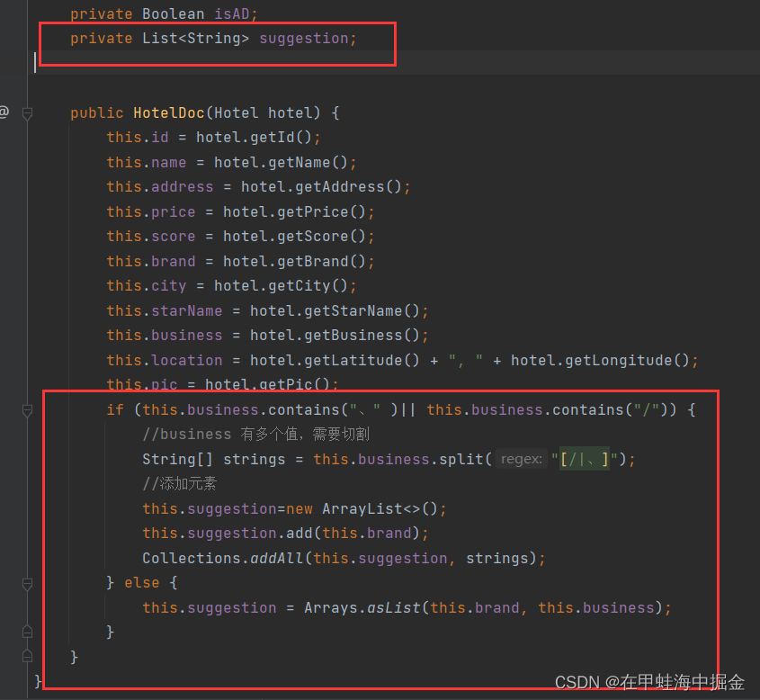Click the regex string "[/|、]"
This screenshot has width=760, height=700.
pos(584,459)
